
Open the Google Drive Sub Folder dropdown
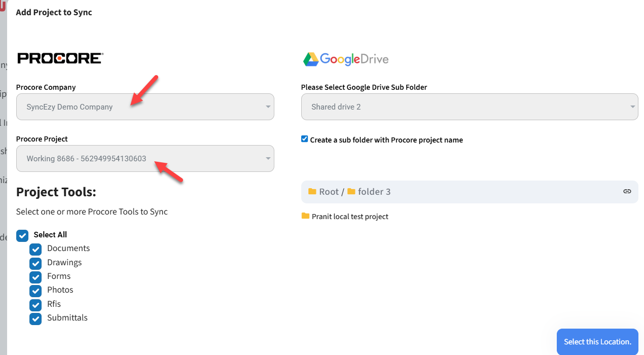(469, 107)
